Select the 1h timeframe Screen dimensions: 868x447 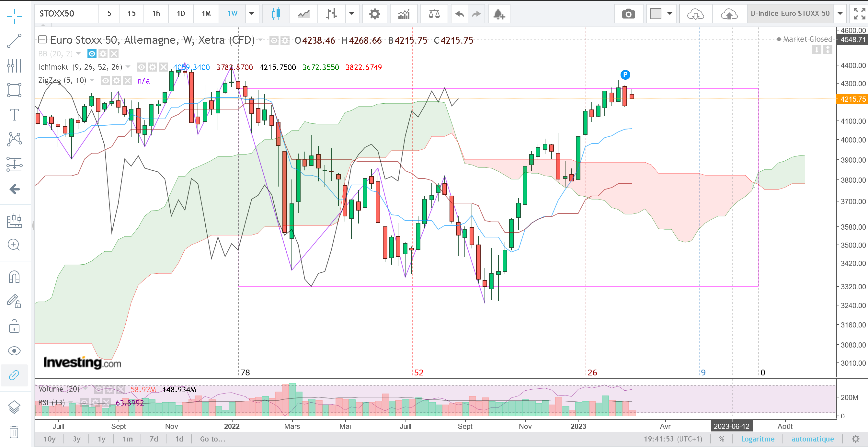coord(156,14)
